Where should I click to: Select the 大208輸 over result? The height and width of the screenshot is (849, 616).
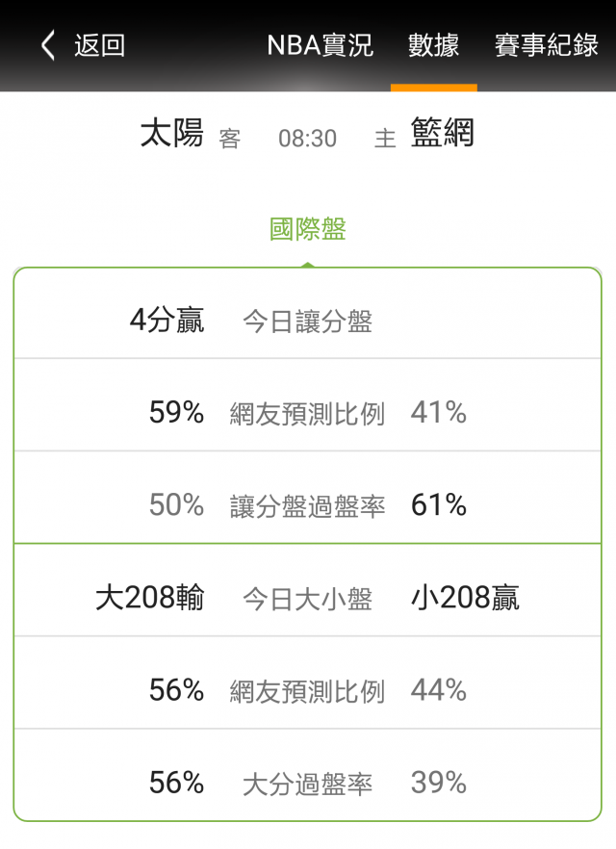point(149,599)
